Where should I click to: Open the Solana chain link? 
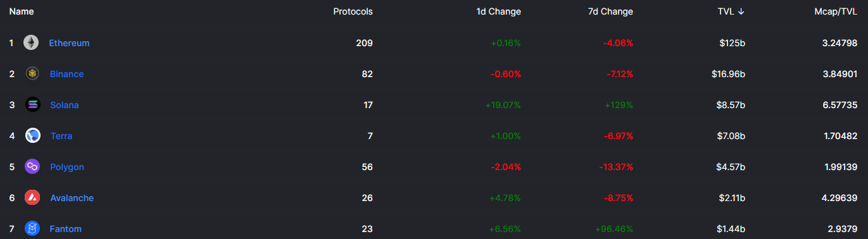[65, 105]
